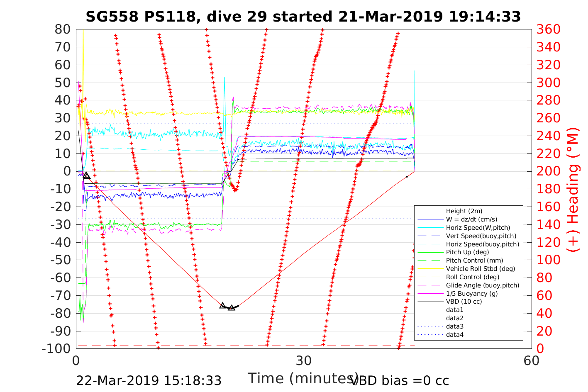Select 'Pitch Up (deg)' legend entry
Screen dimensions: 588x392
tap(467, 252)
